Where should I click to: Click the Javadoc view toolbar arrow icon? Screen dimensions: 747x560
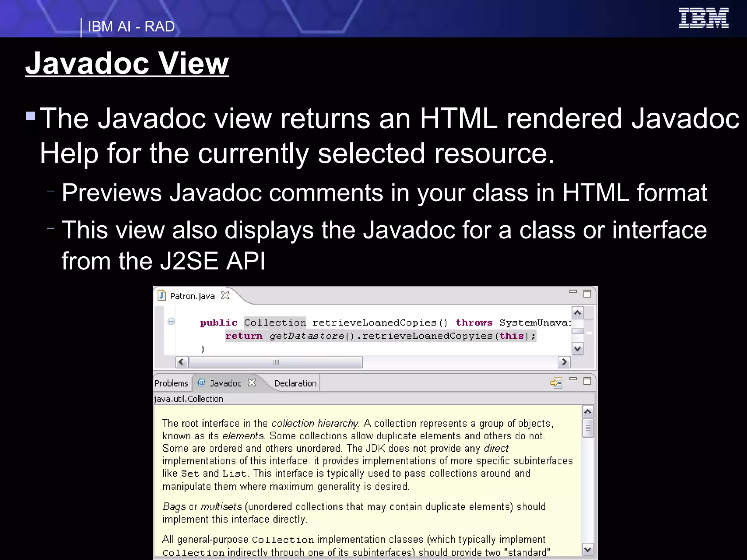556,383
